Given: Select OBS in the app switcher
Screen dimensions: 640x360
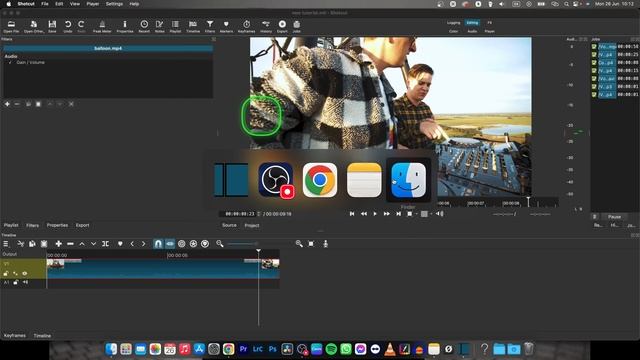Looking at the screenshot, I should click(x=276, y=180).
